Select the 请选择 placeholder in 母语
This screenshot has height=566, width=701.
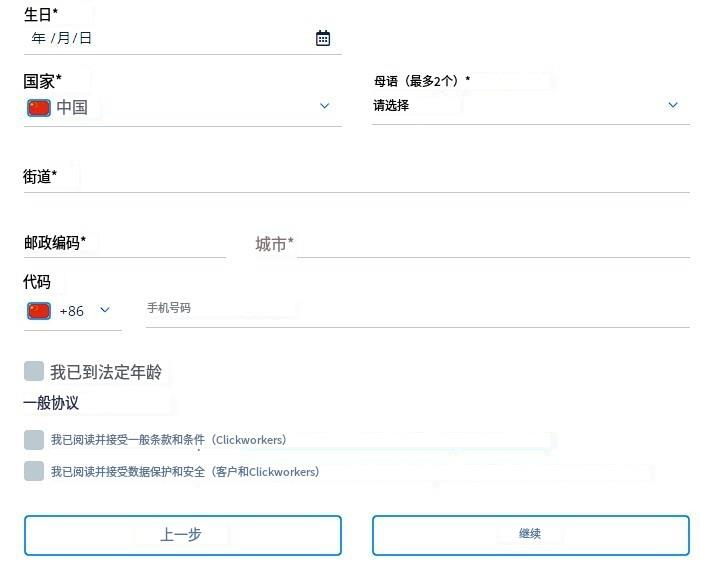pos(391,106)
